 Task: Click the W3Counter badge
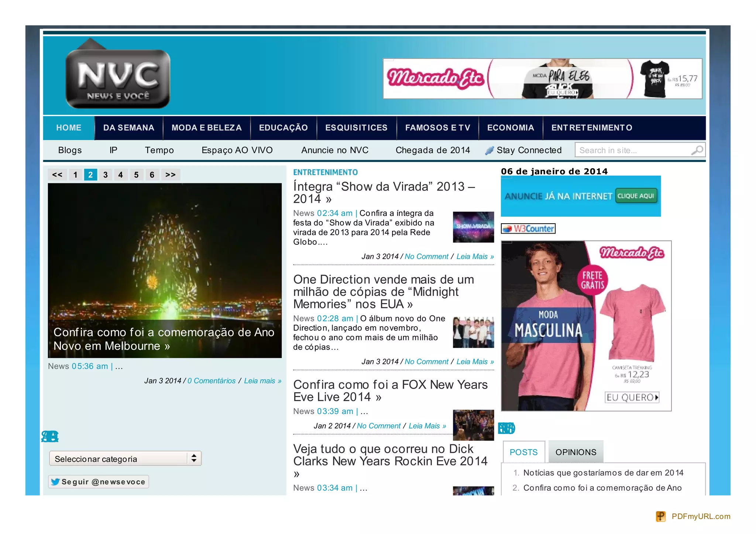tap(528, 229)
